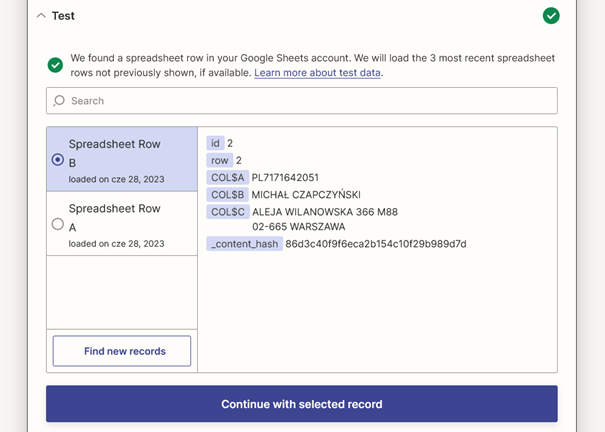Click the _content_hash field label
The image size is (605, 432).
pos(245,244)
